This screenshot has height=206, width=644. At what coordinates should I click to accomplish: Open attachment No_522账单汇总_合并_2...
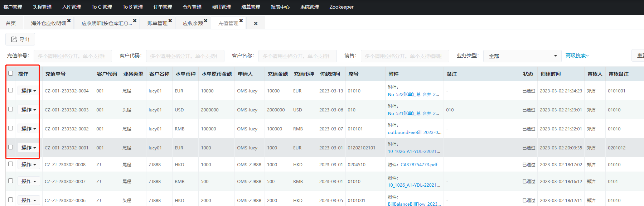(413, 95)
